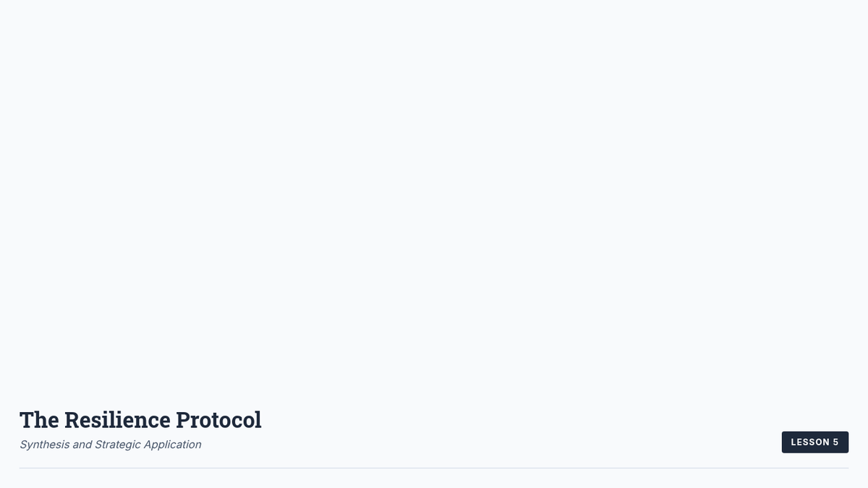Click the word "Resilience" in the title
Screen dimensions: 868x488
coord(117,420)
